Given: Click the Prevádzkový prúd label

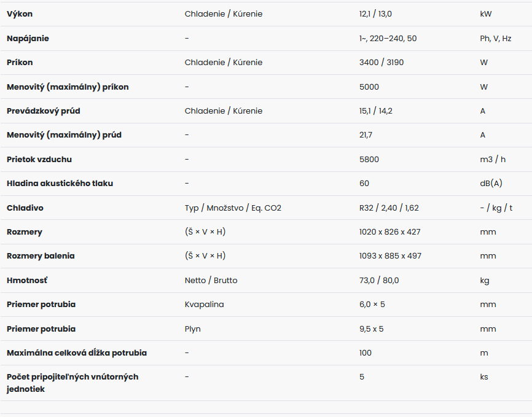Looking at the screenshot, I should [x=44, y=111].
